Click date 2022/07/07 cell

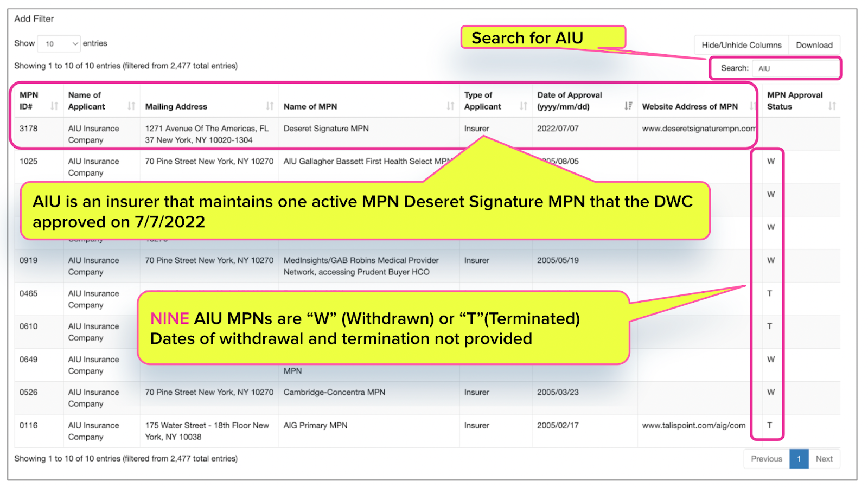[558, 129]
